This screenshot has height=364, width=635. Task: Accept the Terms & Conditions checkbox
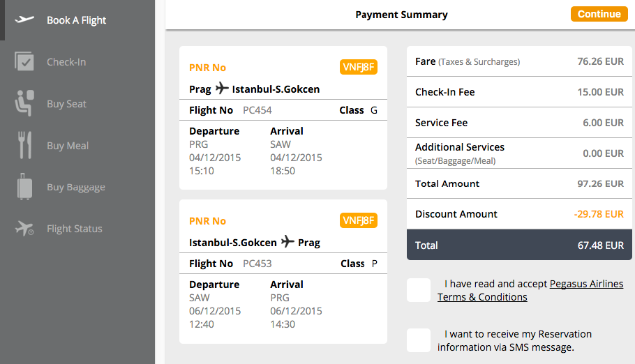(x=419, y=290)
